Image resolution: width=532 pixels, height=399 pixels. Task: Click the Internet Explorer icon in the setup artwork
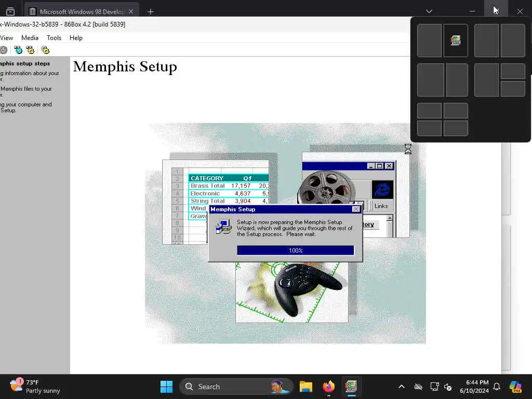pos(382,189)
